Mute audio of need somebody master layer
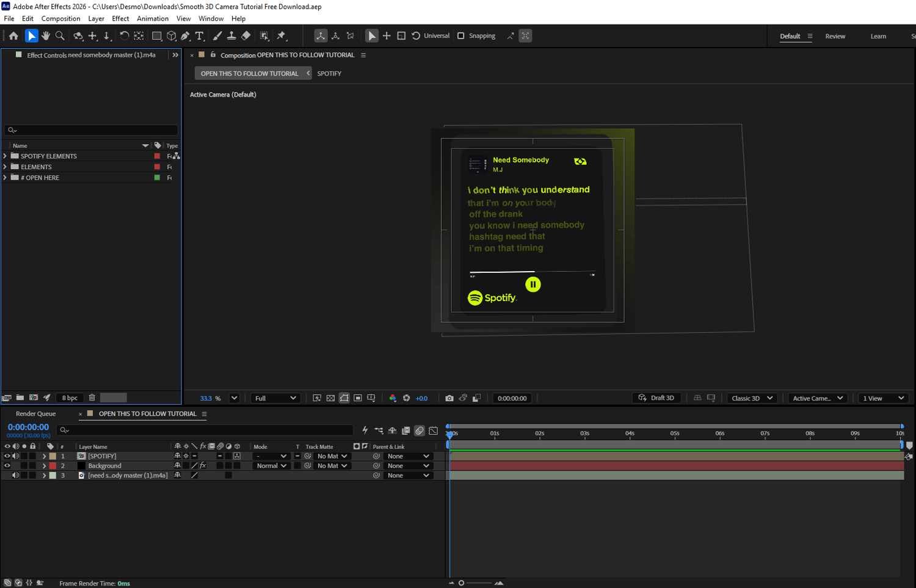Image resolution: width=916 pixels, height=588 pixels. point(16,476)
